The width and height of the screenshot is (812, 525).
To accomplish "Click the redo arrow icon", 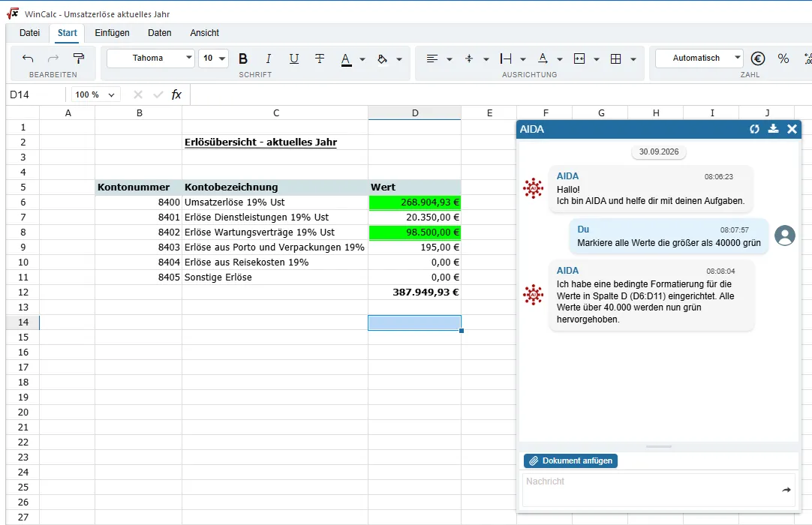I will 53,58.
